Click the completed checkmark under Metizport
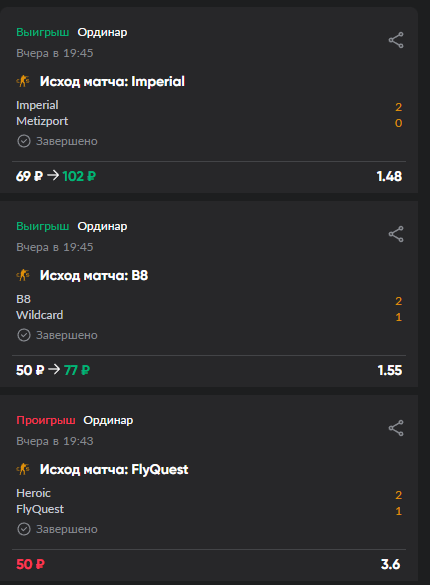This screenshot has width=430, height=585. pyautogui.click(x=24, y=141)
